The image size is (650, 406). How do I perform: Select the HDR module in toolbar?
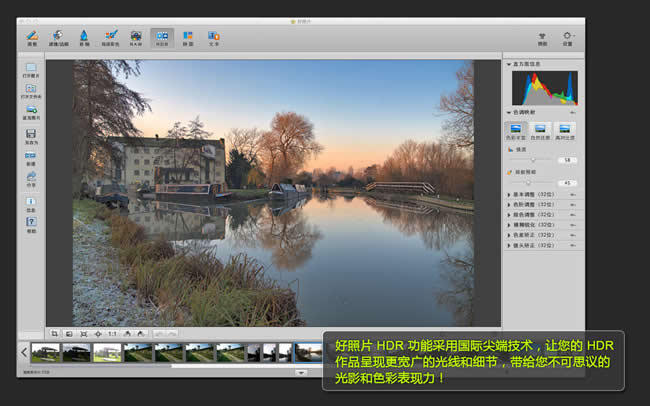tap(162, 38)
